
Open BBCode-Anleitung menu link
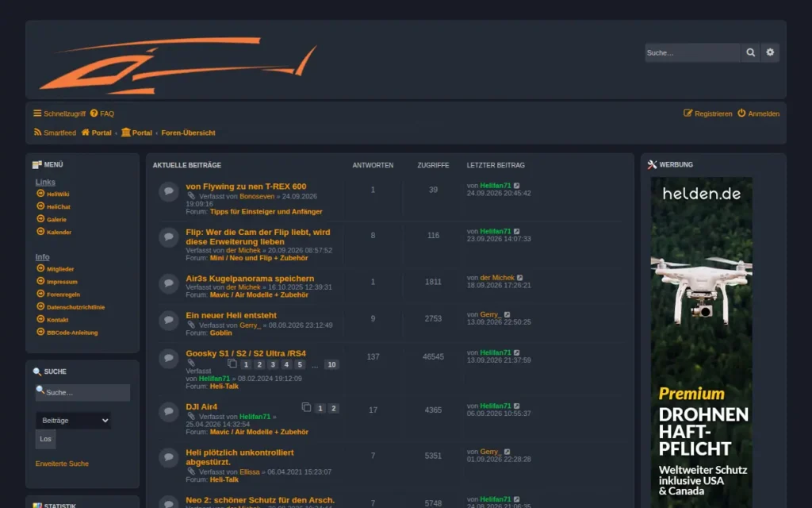pos(67,333)
